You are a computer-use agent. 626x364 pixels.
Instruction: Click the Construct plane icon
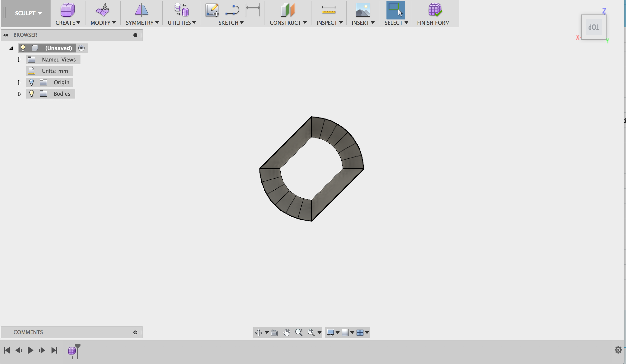coord(288,10)
